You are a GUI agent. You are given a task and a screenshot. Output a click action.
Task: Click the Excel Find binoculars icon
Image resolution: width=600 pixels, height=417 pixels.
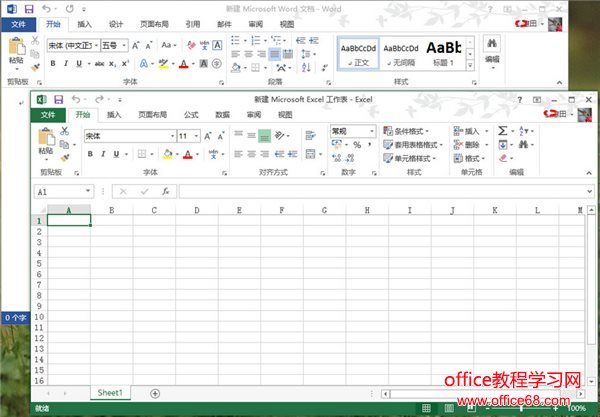(523, 144)
